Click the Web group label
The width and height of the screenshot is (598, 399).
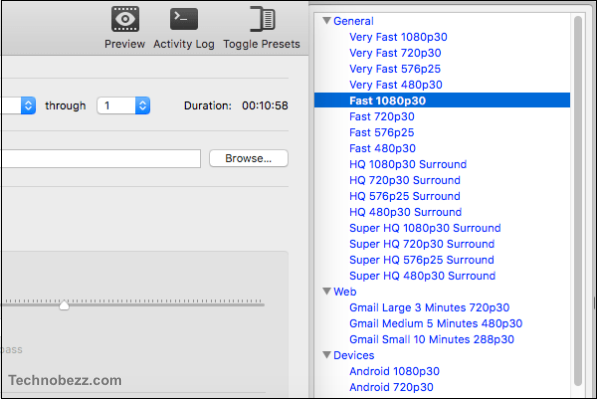[x=345, y=292]
